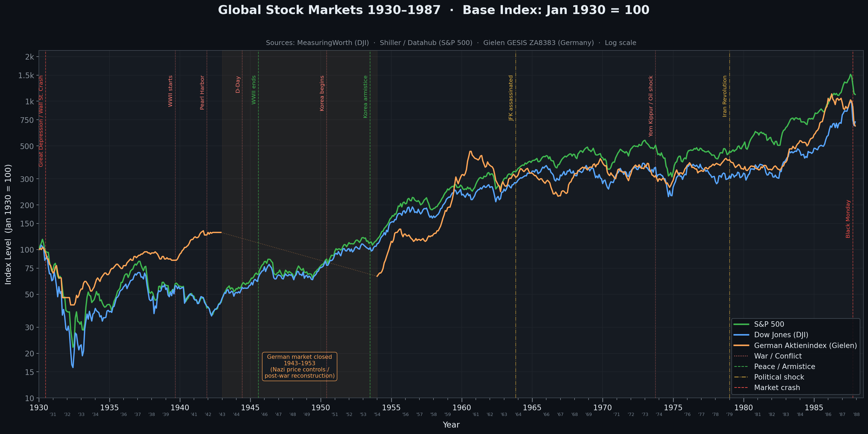Click the Sources subtitle line
Viewport: 868px width, 434px height.
(x=451, y=43)
